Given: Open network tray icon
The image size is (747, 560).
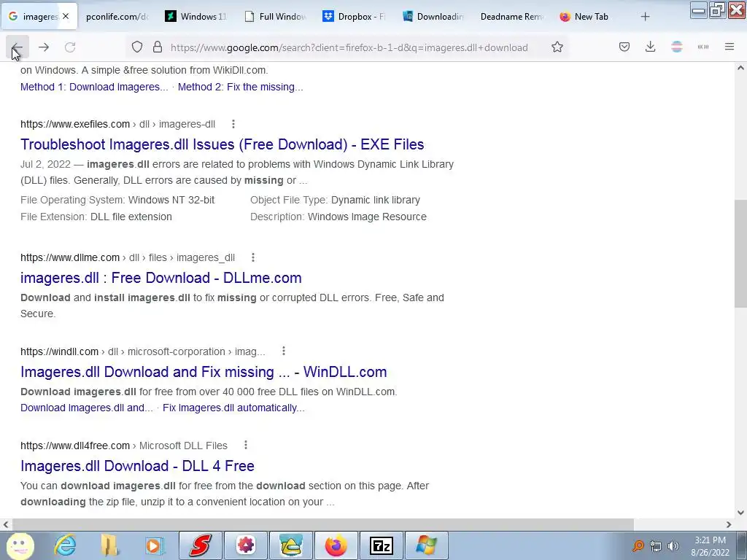Looking at the screenshot, I should [x=656, y=545].
